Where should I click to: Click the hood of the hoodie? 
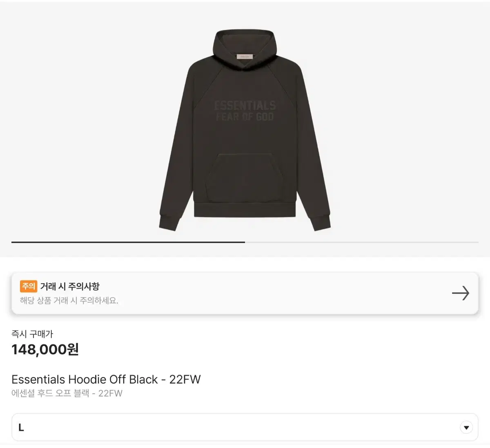245,45
